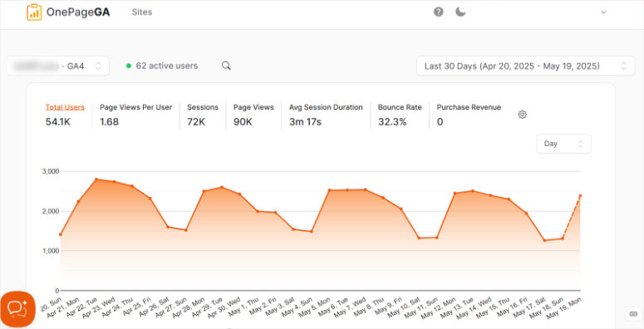Select the Total Users metric
The width and height of the screenshot is (644, 329).
[65, 107]
